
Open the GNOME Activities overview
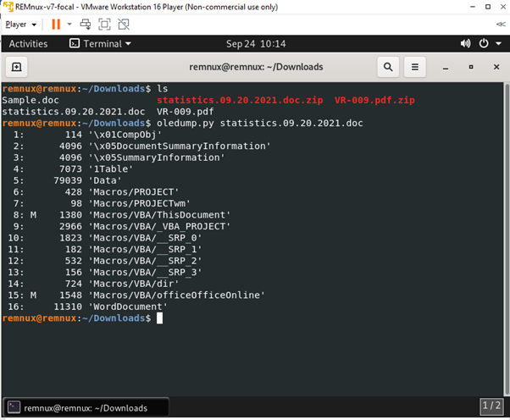click(28, 43)
